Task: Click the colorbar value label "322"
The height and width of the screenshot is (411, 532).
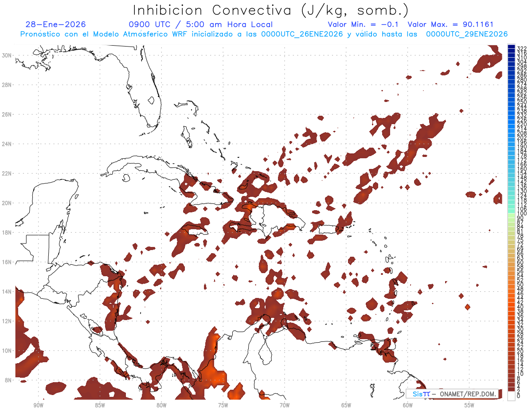Action: click(x=522, y=48)
